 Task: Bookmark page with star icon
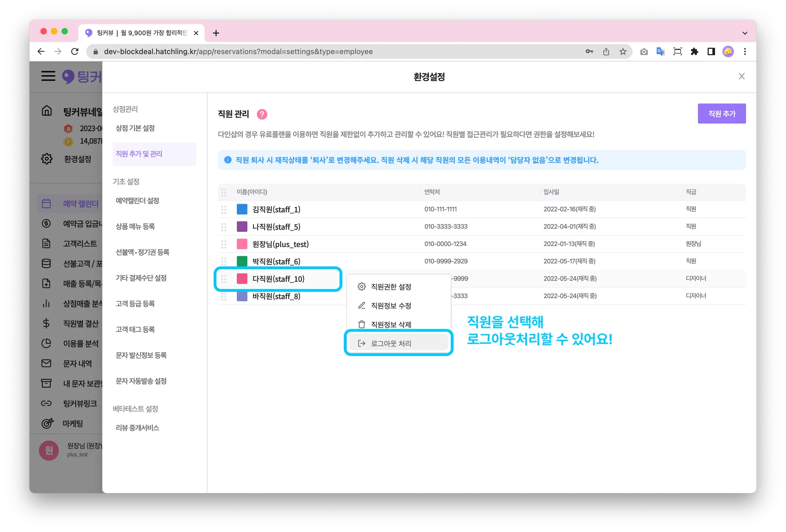coord(623,51)
